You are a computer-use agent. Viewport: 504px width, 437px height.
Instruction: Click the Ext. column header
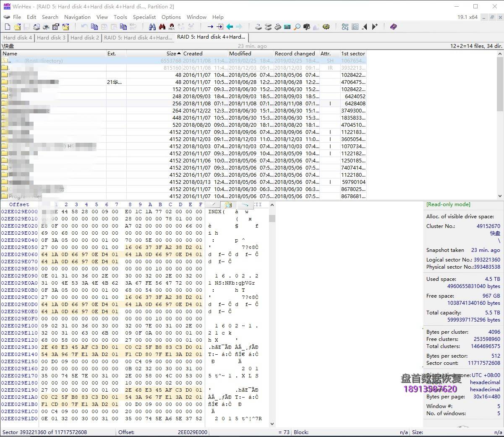point(116,54)
